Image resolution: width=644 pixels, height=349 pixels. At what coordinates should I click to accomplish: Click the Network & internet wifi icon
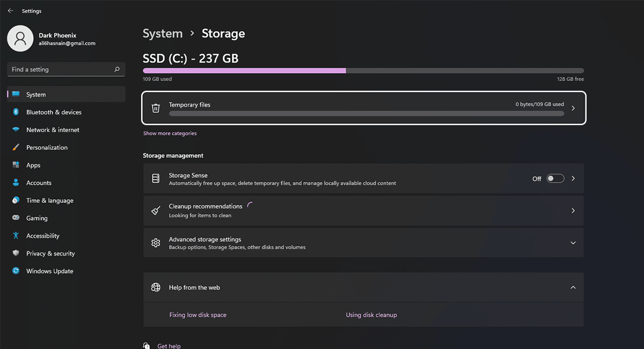coord(16,130)
